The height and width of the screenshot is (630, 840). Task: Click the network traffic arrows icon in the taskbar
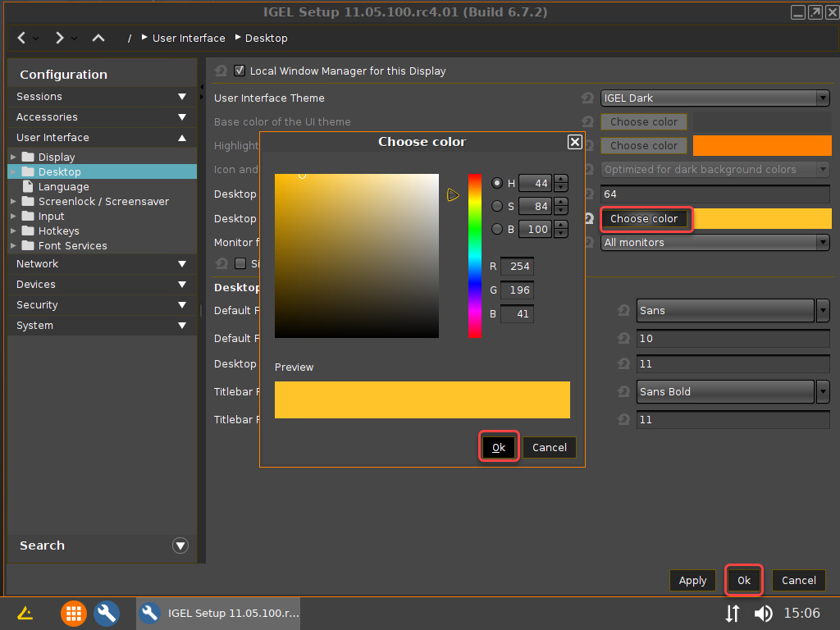pyautogui.click(x=733, y=613)
